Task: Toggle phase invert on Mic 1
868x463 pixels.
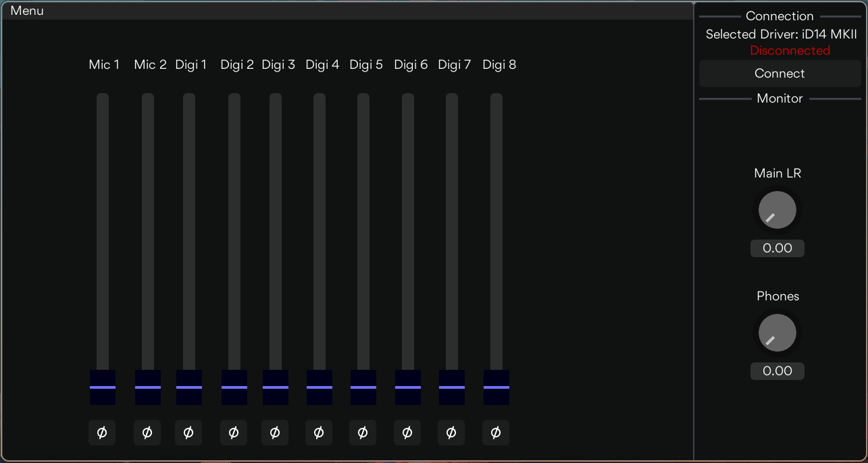Action: point(102,433)
